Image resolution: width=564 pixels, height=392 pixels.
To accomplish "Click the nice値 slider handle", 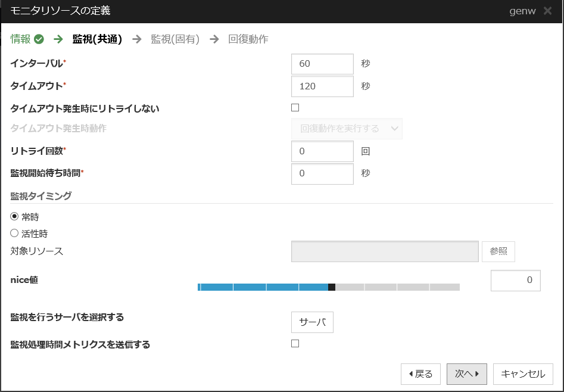I will [332, 287].
